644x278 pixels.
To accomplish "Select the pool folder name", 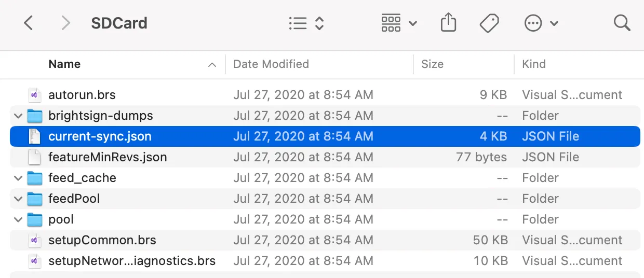I will pyautogui.click(x=61, y=219).
